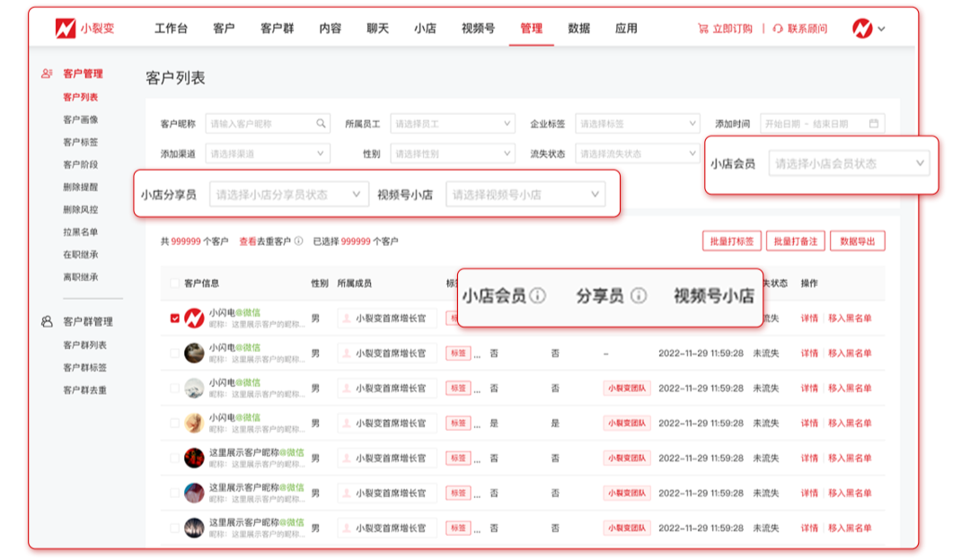The width and height of the screenshot is (970, 560).
Task: Open 客户画像 in the left sidebar
Action: click(x=81, y=119)
